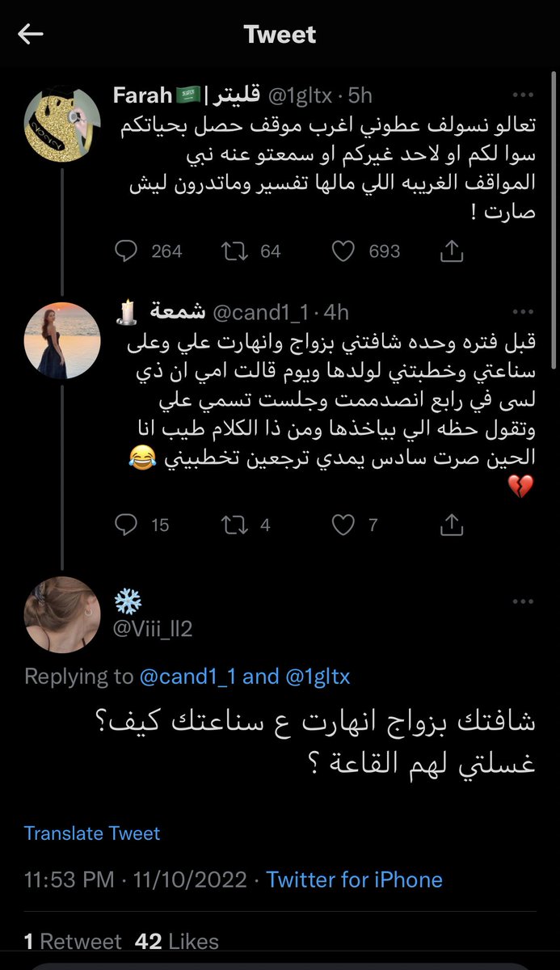Go back using the top-left arrow
560x970 pixels.
pyautogui.click(x=31, y=34)
